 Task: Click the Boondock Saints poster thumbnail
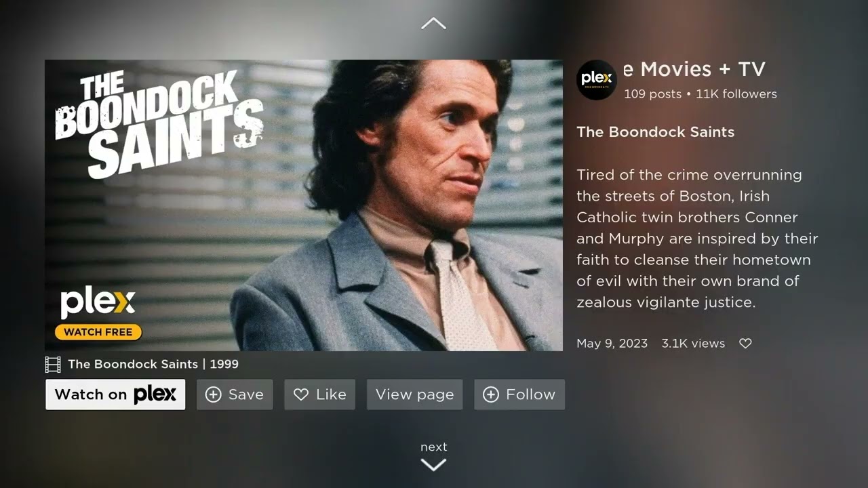pyautogui.click(x=304, y=205)
